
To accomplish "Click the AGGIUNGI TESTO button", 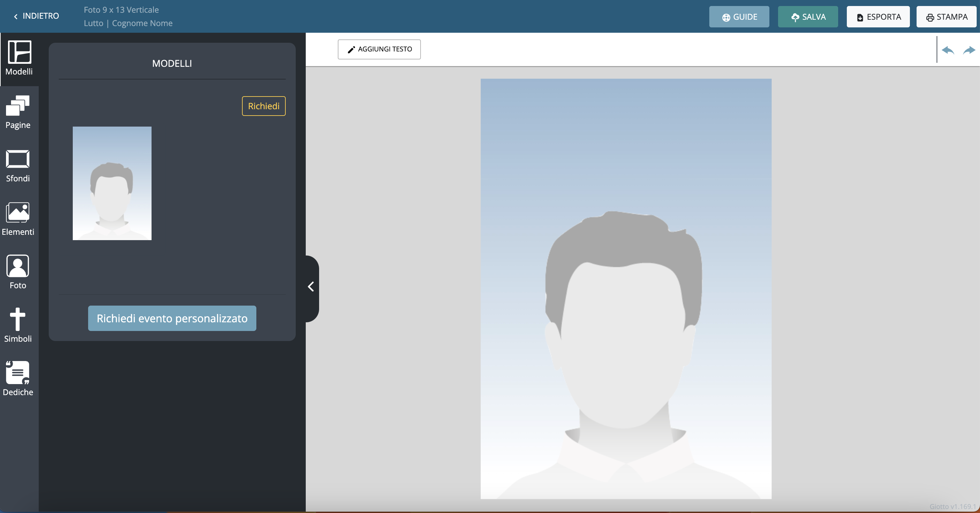I will pyautogui.click(x=379, y=49).
